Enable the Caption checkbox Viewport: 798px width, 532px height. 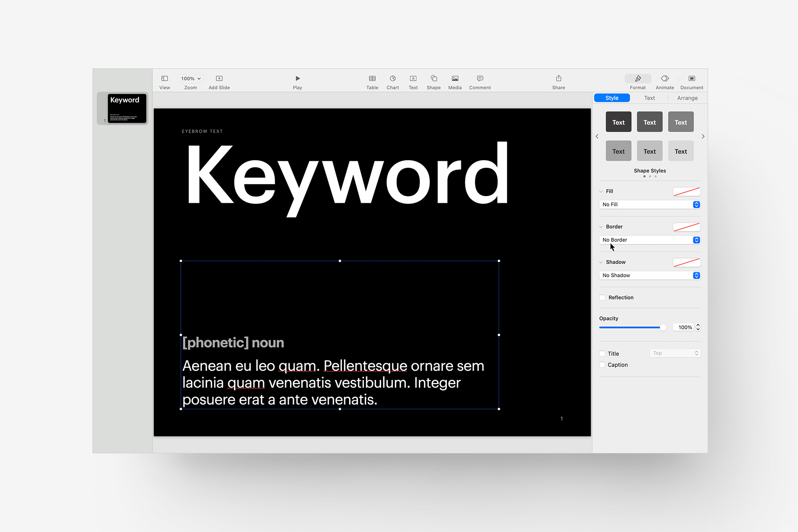602,365
